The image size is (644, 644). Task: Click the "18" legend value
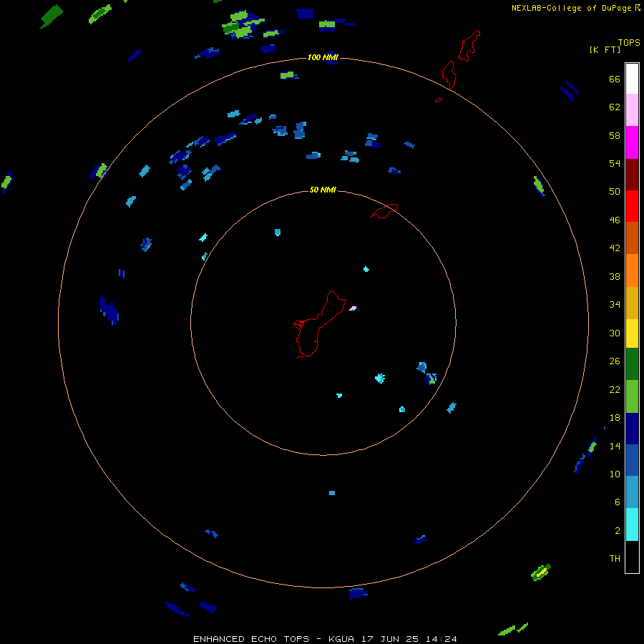coord(615,418)
